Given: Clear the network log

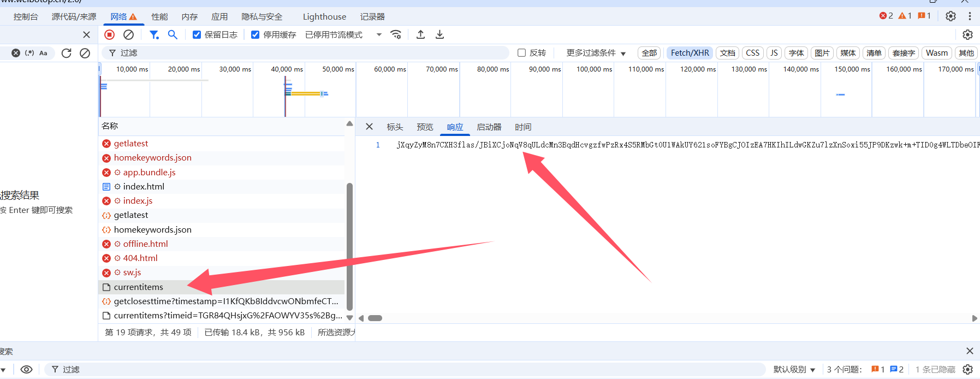Looking at the screenshot, I should [x=128, y=34].
